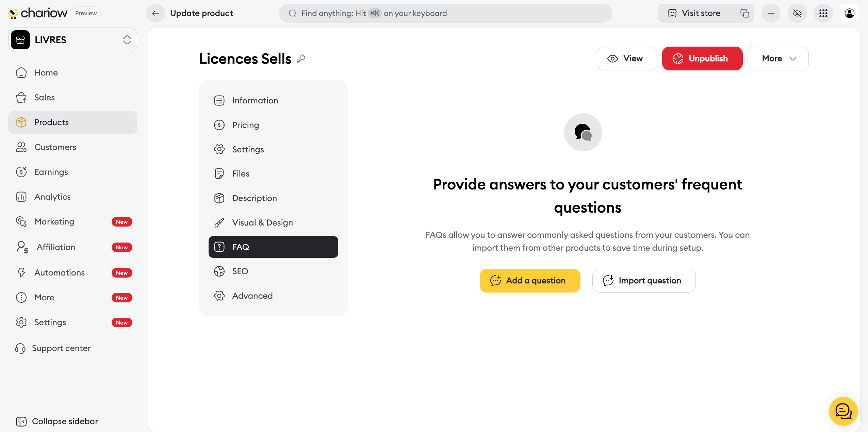Focus the Find anything search field
Screen dimensions: 868x432
pos(445,13)
